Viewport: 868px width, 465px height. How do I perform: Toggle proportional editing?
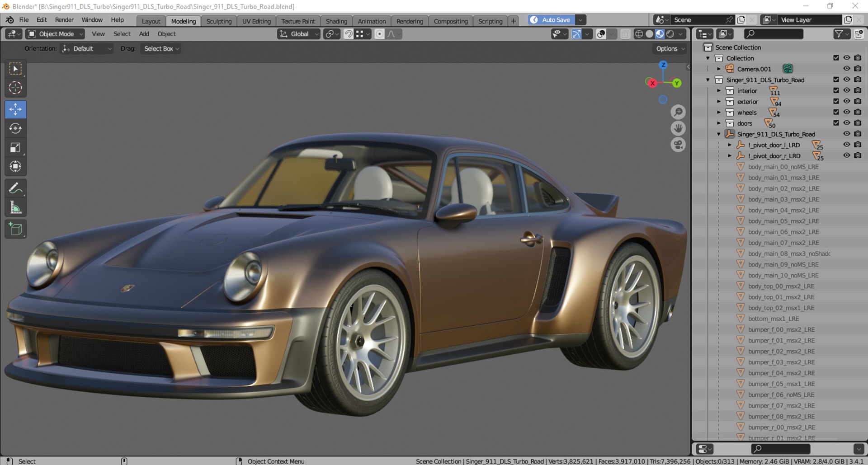click(x=380, y=34)
